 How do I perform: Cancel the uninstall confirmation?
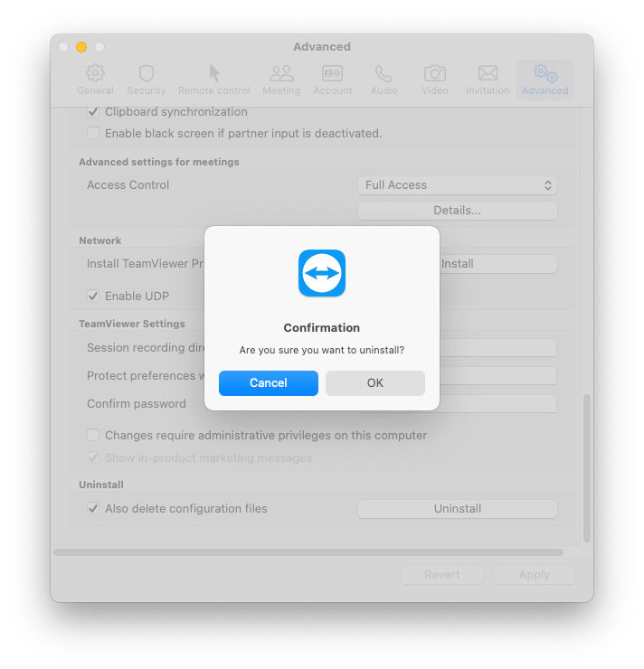coord(269,383)
